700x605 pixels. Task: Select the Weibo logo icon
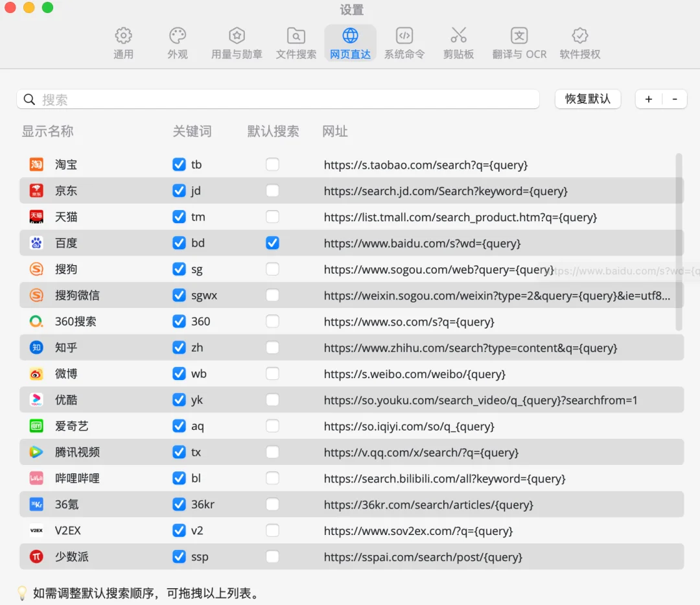36,374
